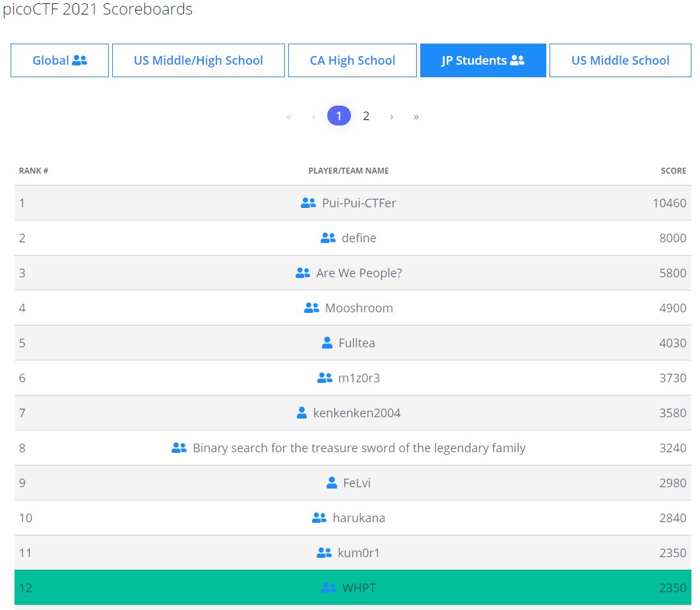
Task: Select the JP Students tab
Action: (483, 60)
